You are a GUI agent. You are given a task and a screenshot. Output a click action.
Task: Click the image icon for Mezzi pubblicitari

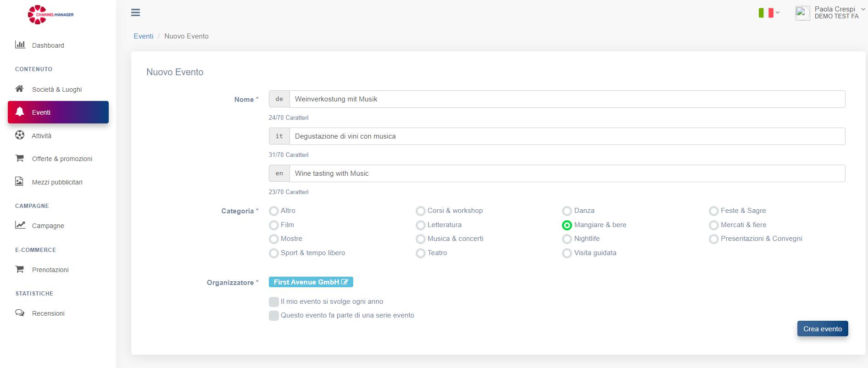click(x=19, y=181)
